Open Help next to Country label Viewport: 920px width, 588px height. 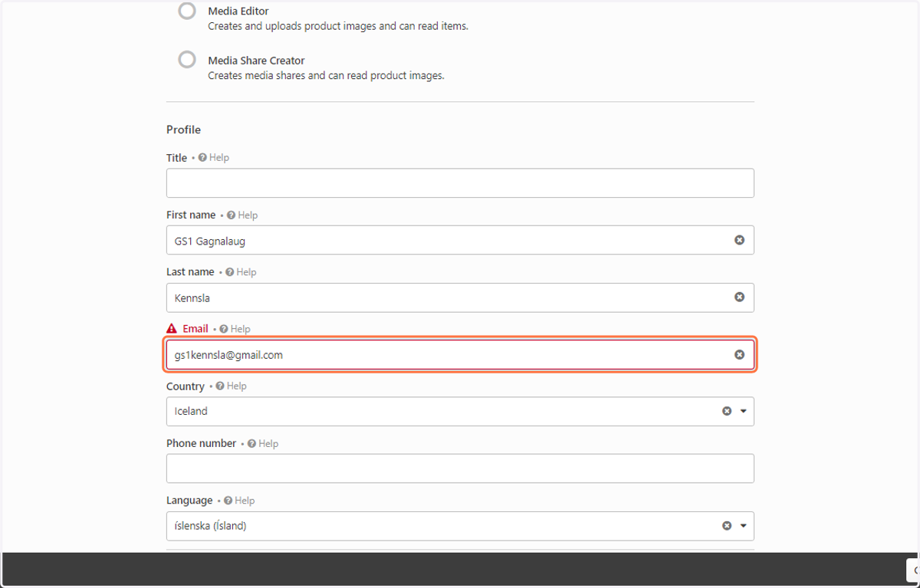[x=232, y=386]
